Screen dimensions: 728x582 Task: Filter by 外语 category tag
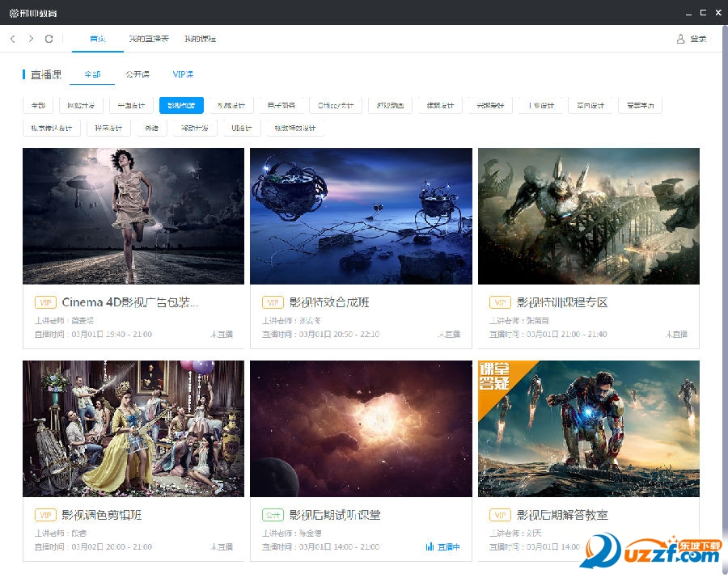click(x=151, y=128)
